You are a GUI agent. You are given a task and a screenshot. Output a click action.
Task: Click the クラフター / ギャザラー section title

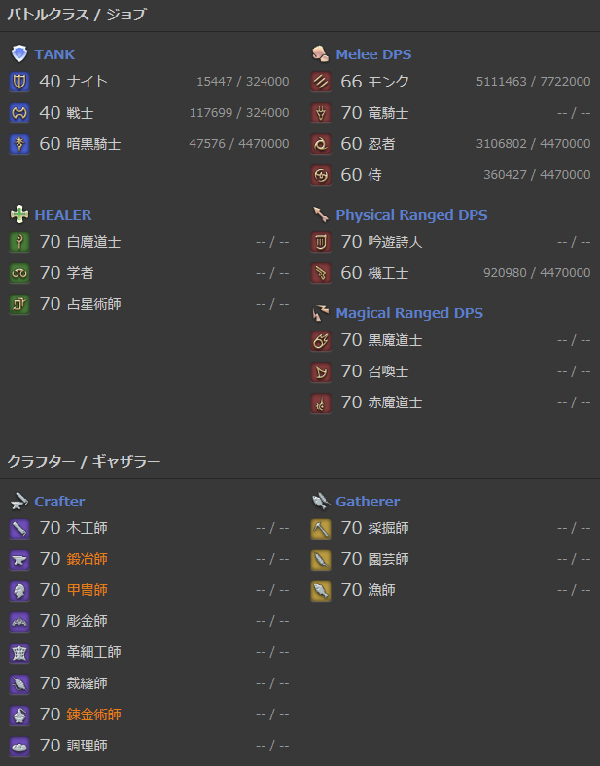tap(84, 461)
